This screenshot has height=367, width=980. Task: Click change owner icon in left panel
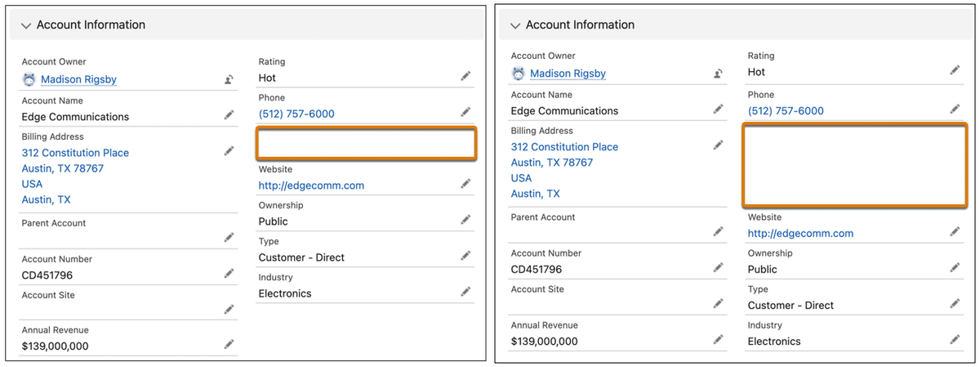coord(229,79)
